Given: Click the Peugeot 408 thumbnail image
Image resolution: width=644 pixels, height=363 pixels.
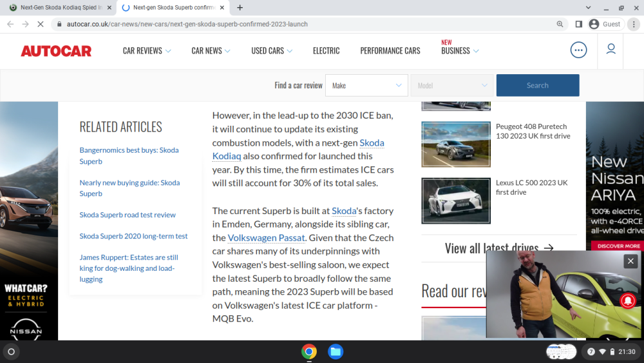Looking at the screenshot, I should click(x=456, y=144).
